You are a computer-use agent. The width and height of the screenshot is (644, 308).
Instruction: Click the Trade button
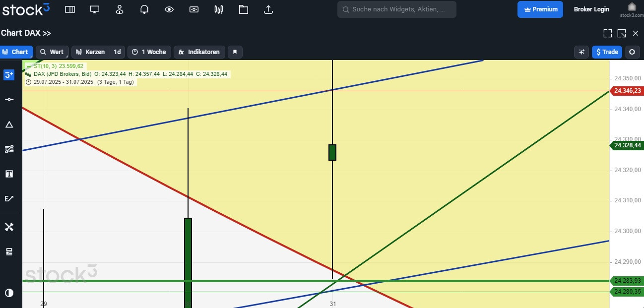[607, 52]
